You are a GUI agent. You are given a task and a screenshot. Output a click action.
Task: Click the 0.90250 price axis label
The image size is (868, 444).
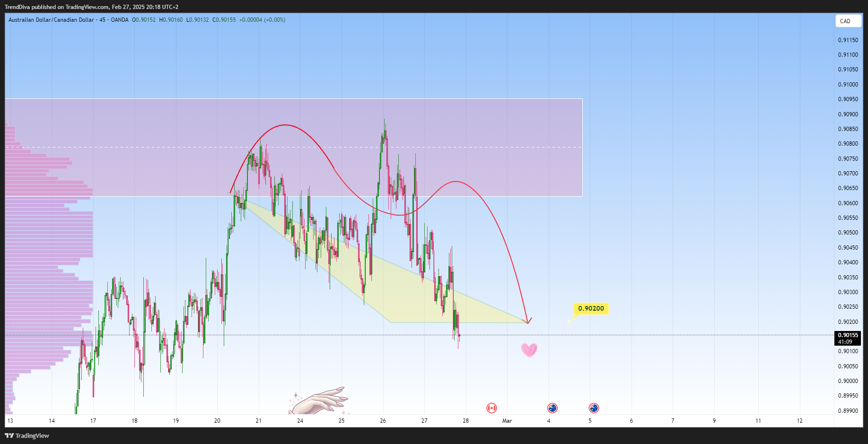click(x=848, y=307)
